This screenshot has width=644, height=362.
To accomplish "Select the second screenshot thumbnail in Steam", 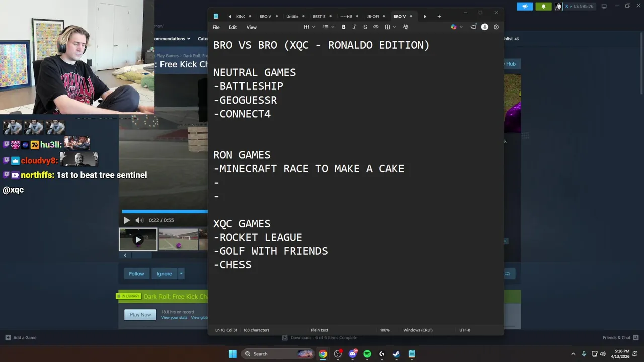I will pos(178,239).
